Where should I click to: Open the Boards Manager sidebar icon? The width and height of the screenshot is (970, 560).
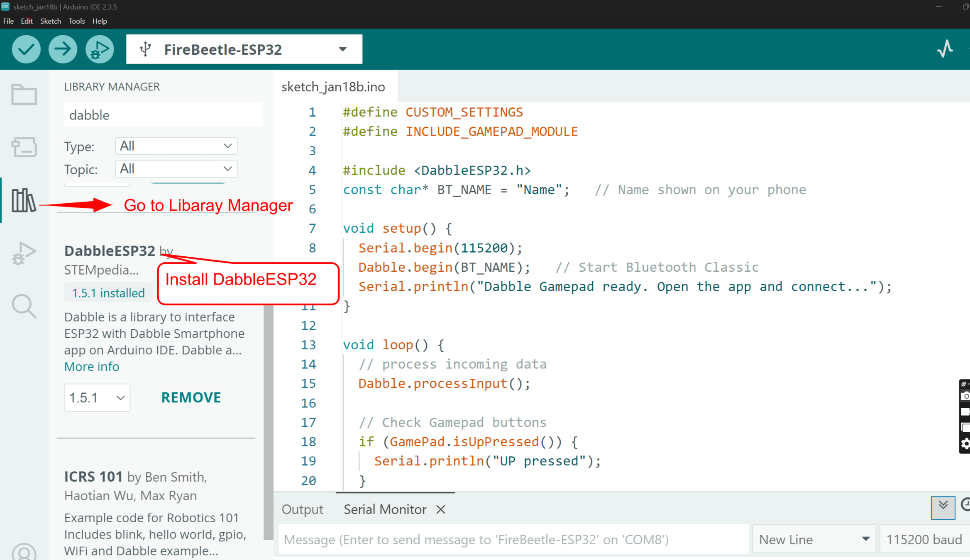click(x=24, y=147)
